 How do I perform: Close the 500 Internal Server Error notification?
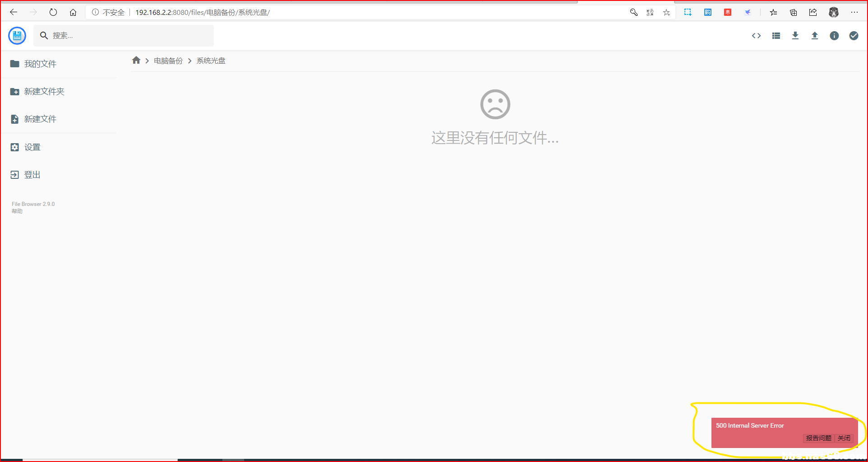tap(844, 438)
